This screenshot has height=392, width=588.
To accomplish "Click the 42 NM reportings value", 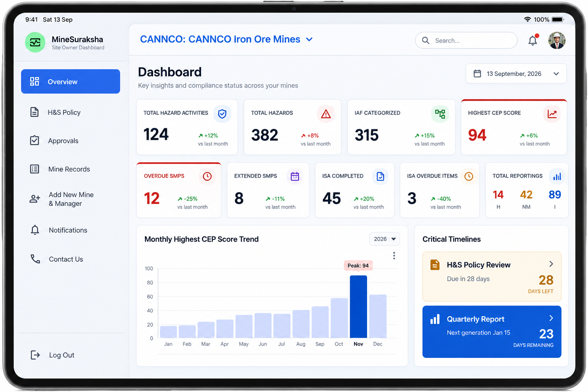I will [526, 195].
